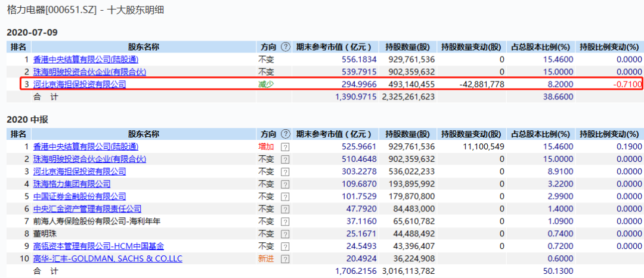This screenshot has width=644, height=278.
Task: Open the 高瓴资本管理有限公司-HCM中国基金 link
Action: click(98, 246)
